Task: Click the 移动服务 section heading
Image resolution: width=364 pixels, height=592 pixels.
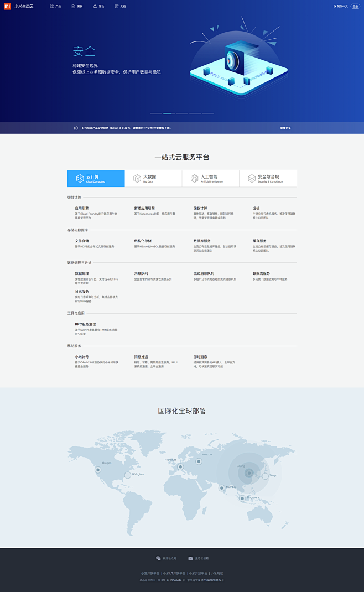Action: coord(74,346)
